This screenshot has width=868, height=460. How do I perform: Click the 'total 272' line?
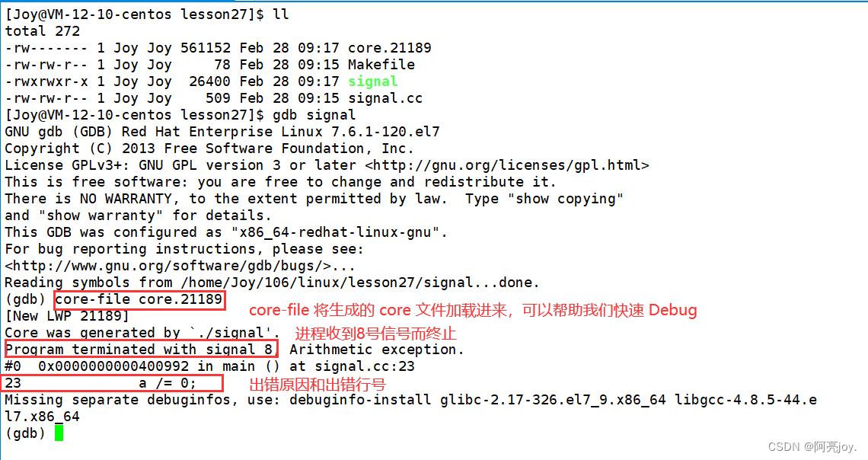point(43,31)
